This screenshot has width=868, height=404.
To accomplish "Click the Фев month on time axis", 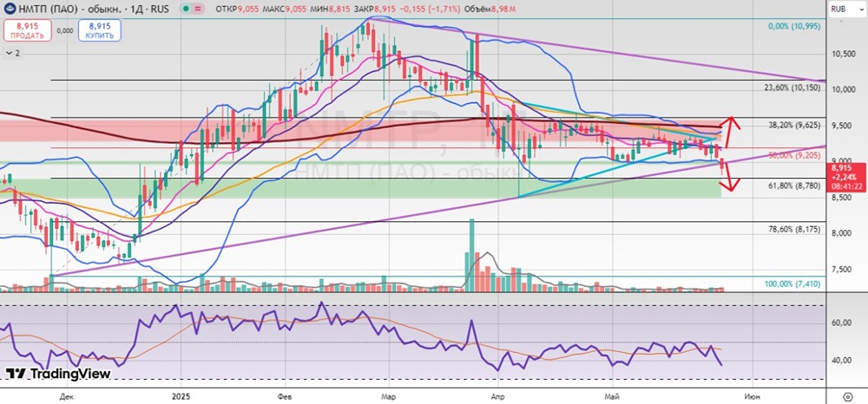I will point(285,396).
